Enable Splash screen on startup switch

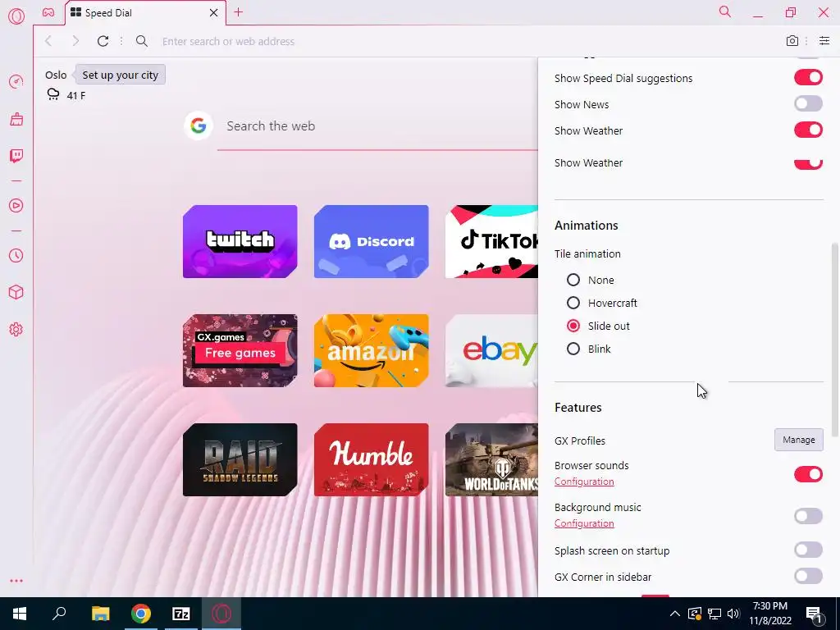[808, 550]
